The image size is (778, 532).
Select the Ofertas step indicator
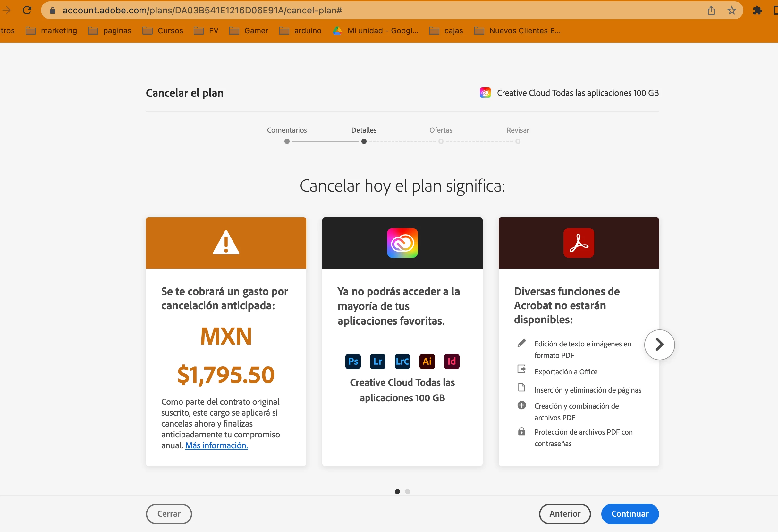[x=441, y=141]
